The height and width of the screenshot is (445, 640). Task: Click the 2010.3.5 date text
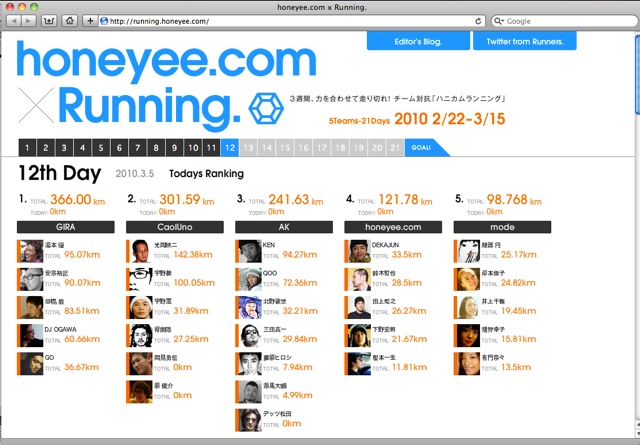(x=135, y=174)
